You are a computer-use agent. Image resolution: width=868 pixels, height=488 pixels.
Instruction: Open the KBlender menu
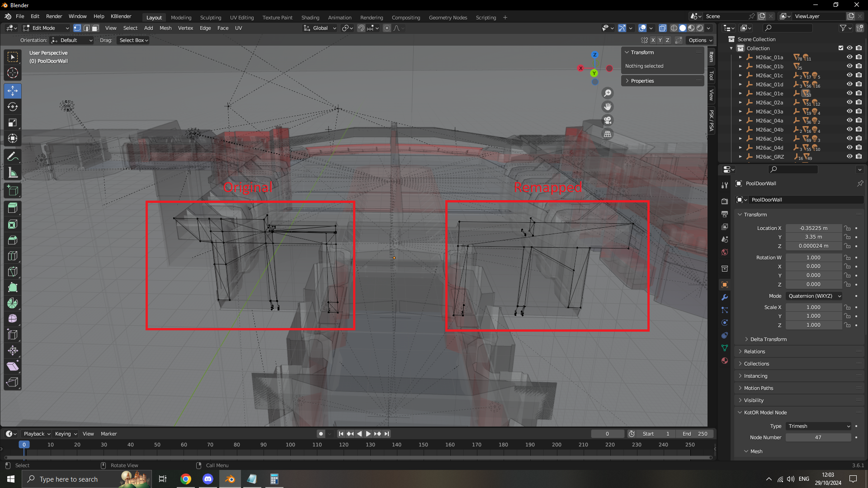[121, 16]
